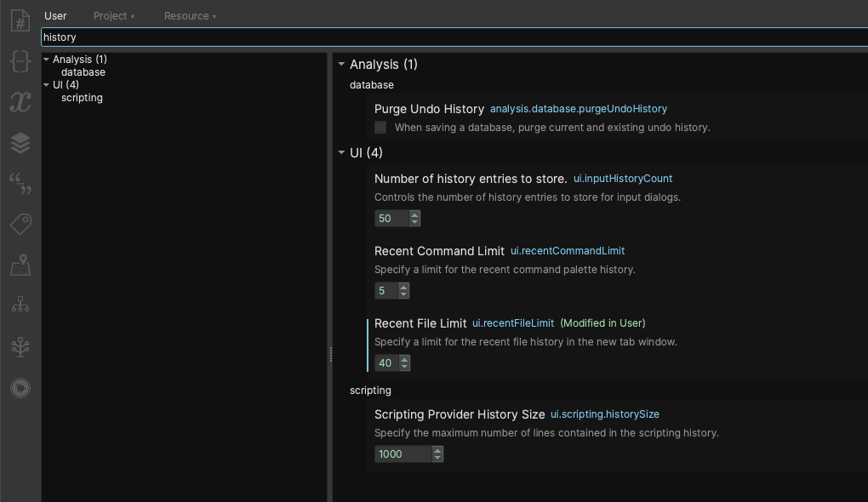Screen dimensions: 868x502
Task: Collapse the UI (4) section header
Action: 342,152
